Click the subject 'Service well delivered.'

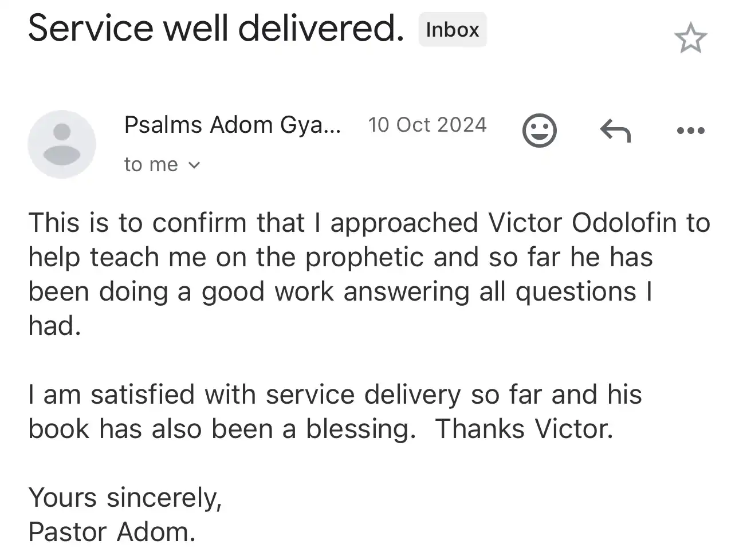[x=216, y=28]
